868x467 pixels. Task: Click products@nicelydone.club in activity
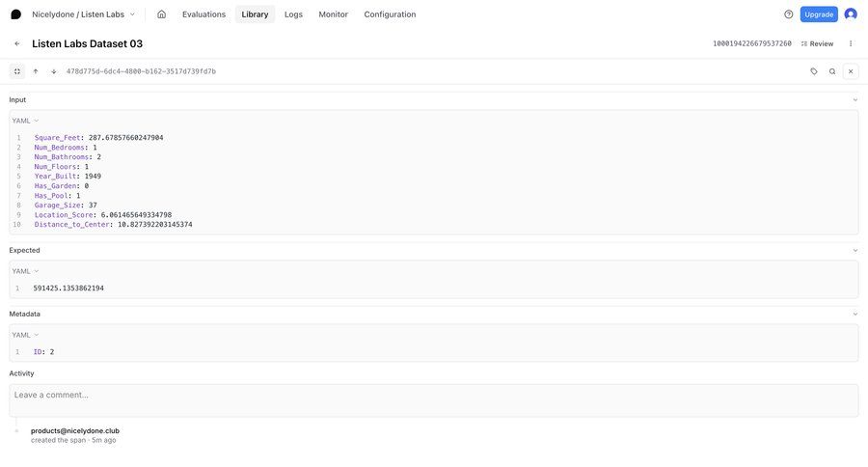pos(74,431)
